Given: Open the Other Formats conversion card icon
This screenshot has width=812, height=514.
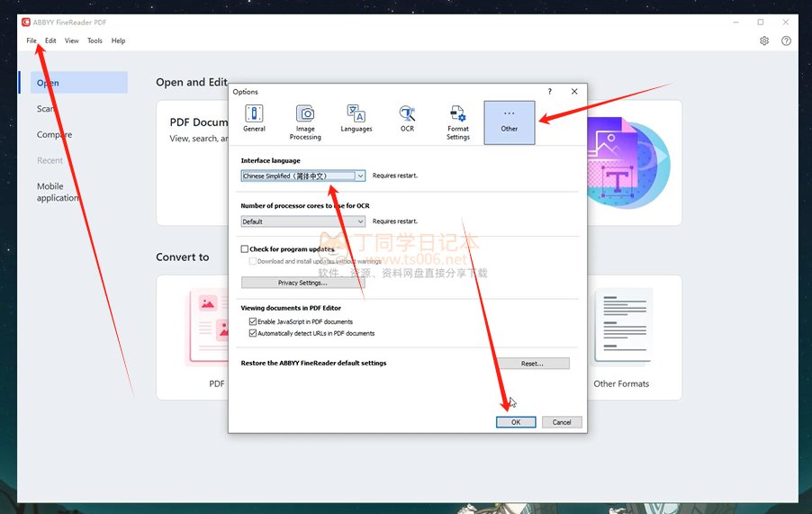Looking at the screenshot, I should click(621, 326).
